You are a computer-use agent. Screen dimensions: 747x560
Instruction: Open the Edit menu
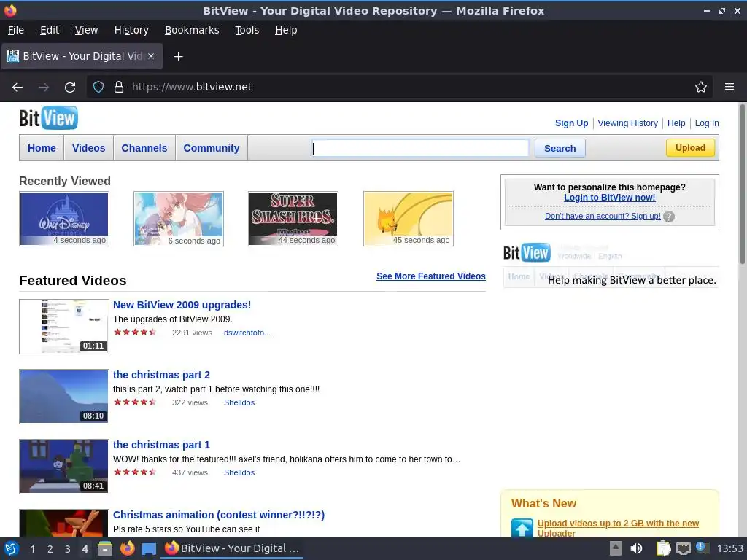[50, 30]
